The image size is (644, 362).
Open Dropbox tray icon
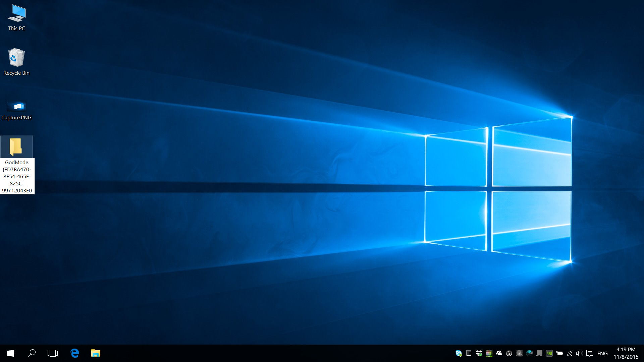(x=479, y=353)
